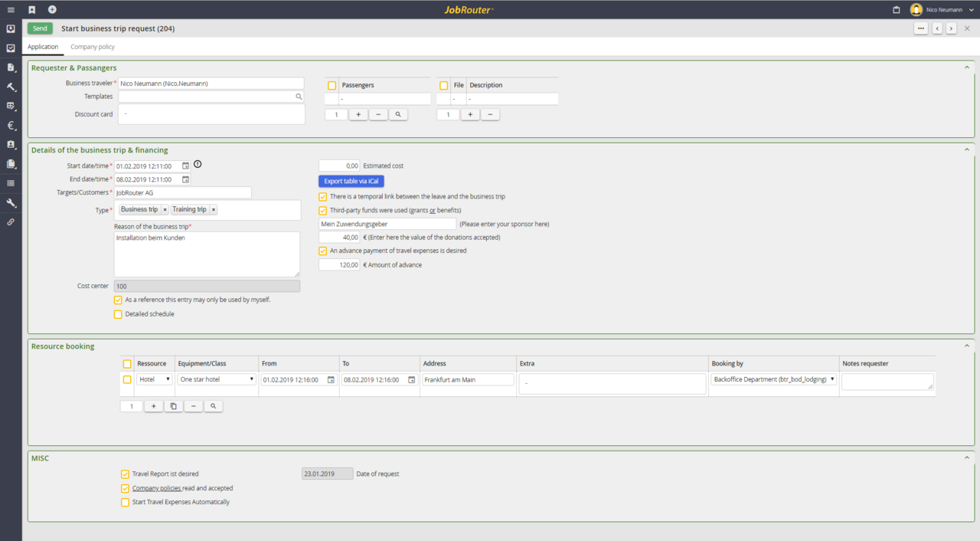This screenshot has height=541, width=980.
Task: Open the table edit icon in the sidebar
Action: pyautogui.click(x=11, y=106)
